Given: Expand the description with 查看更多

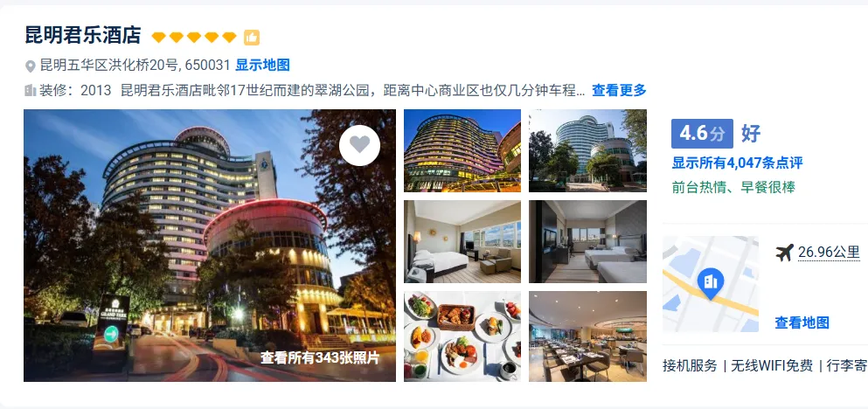Looking at the screenshot, I should [619, 90].
